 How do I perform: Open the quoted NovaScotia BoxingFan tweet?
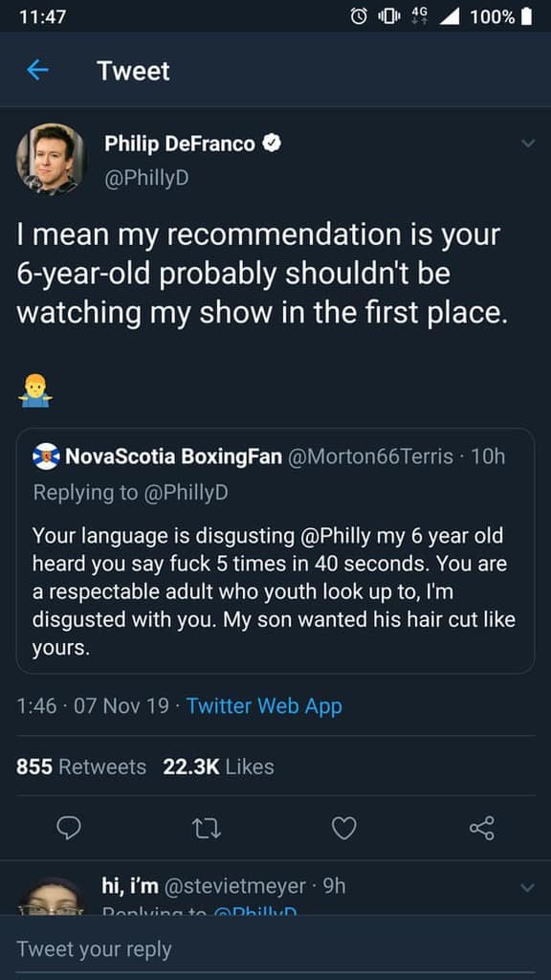pyautogui.click(x=275, y=550)
